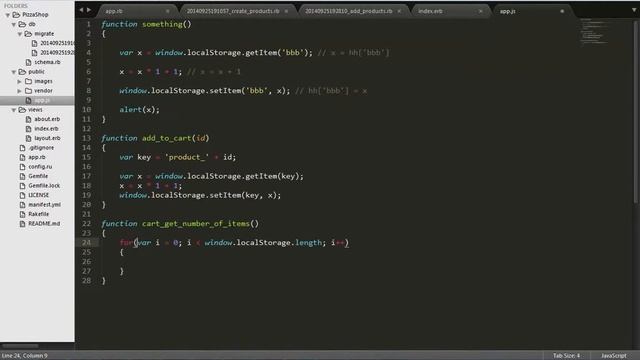Click the PizzaShop folder icon
The image size is (640, 360).
click(16, 15)
